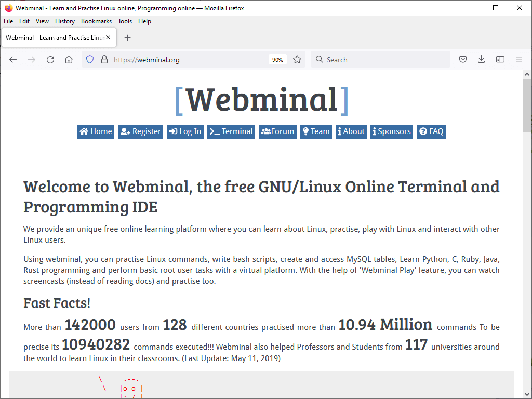The width and height of the screenshot is (532, 399).
Task: Go to the Home page link
Action: coord(96,131)
